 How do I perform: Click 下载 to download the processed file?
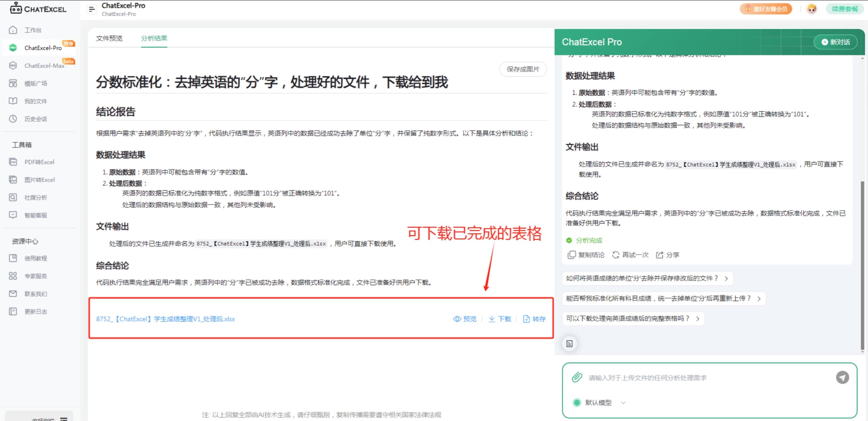point(500,319)
